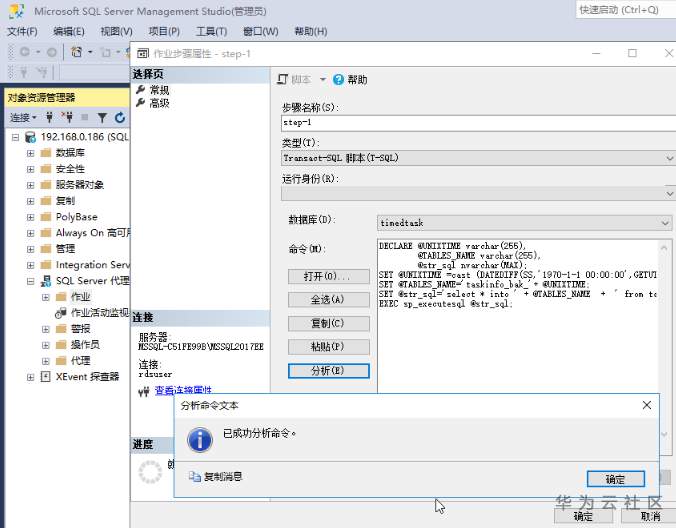Open the 项目(P) menu
The width and height of the screenshot is (676, 528).
tap(164, 31)
